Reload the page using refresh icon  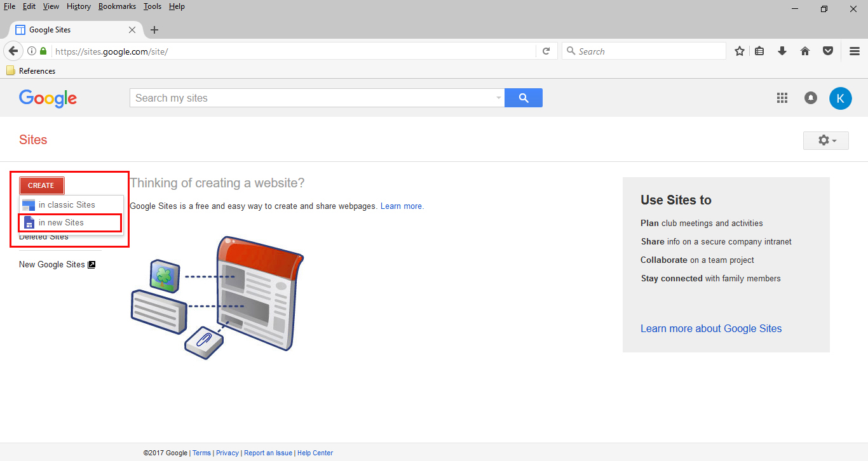[546, 51]
